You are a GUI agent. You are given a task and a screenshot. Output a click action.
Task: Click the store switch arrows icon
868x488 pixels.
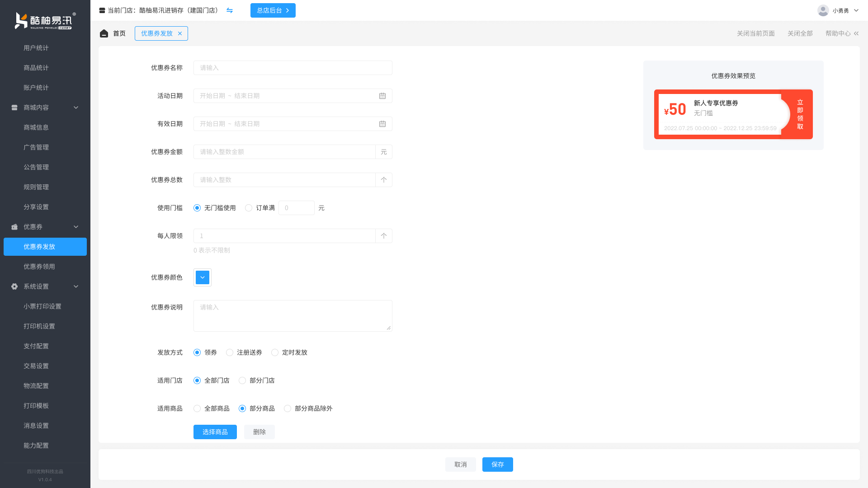(x=230, y=10)
